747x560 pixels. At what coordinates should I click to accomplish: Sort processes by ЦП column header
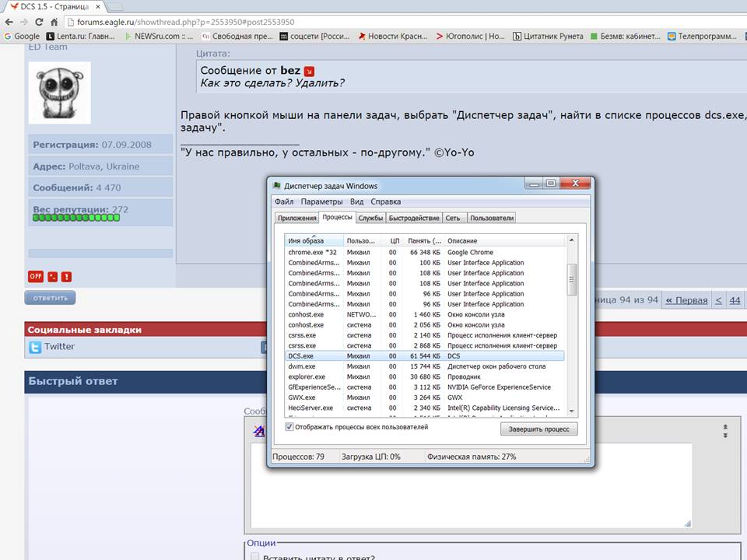click(x=392, y=240)
